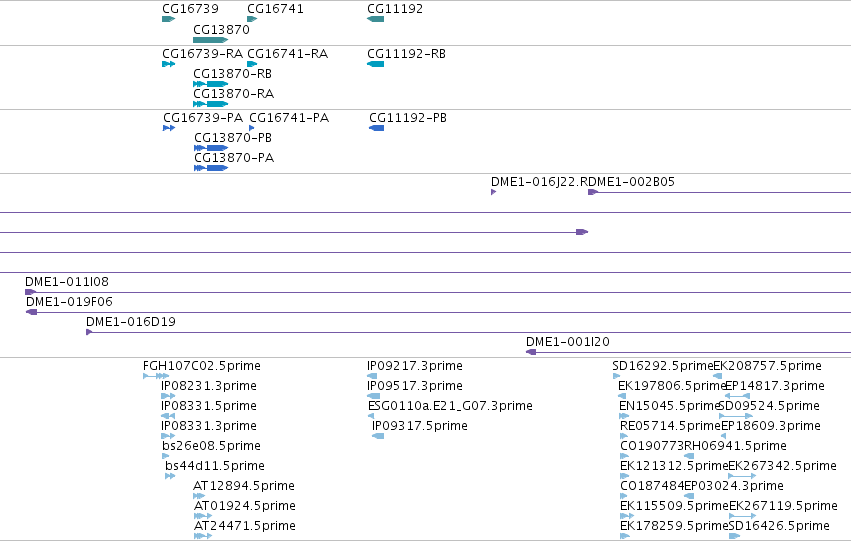Viewport: 851px width, 541px height.
Task: Click EST SD16426.5prime glyph
Action: [734, 536]
